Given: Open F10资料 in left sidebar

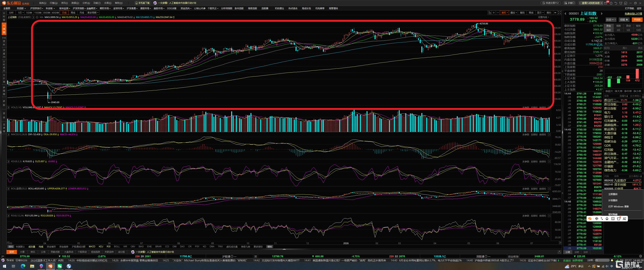Looking at the screenshot, I should [4, 41].
